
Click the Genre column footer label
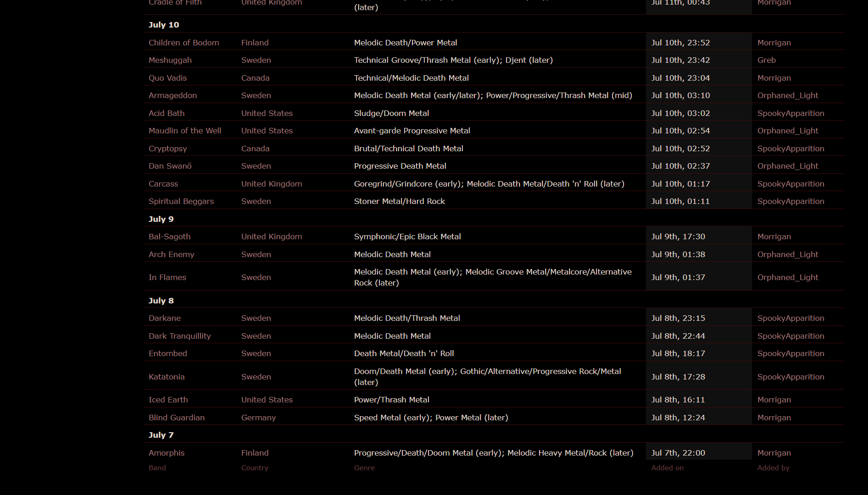364,468
